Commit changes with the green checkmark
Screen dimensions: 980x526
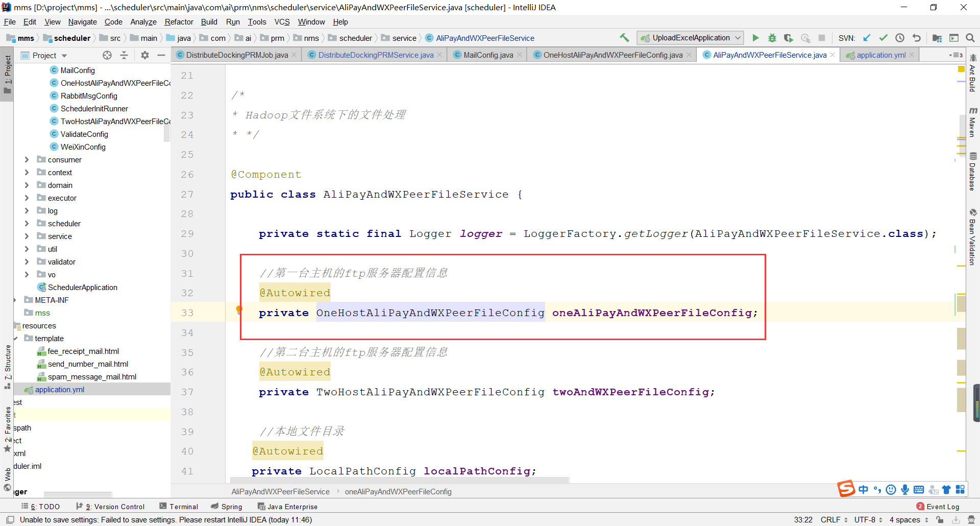coord(883,38)
